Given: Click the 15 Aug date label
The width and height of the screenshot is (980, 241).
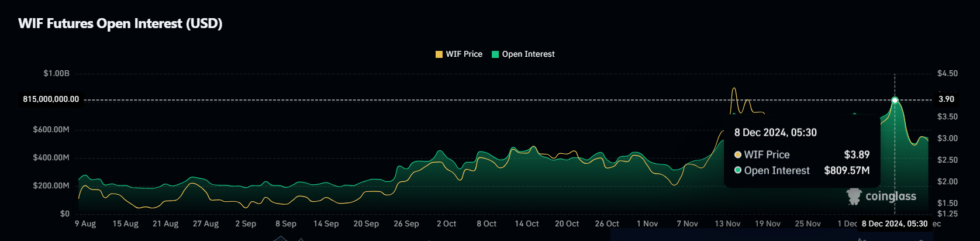Looking at the screenshot, I should [x=126, y=223].
